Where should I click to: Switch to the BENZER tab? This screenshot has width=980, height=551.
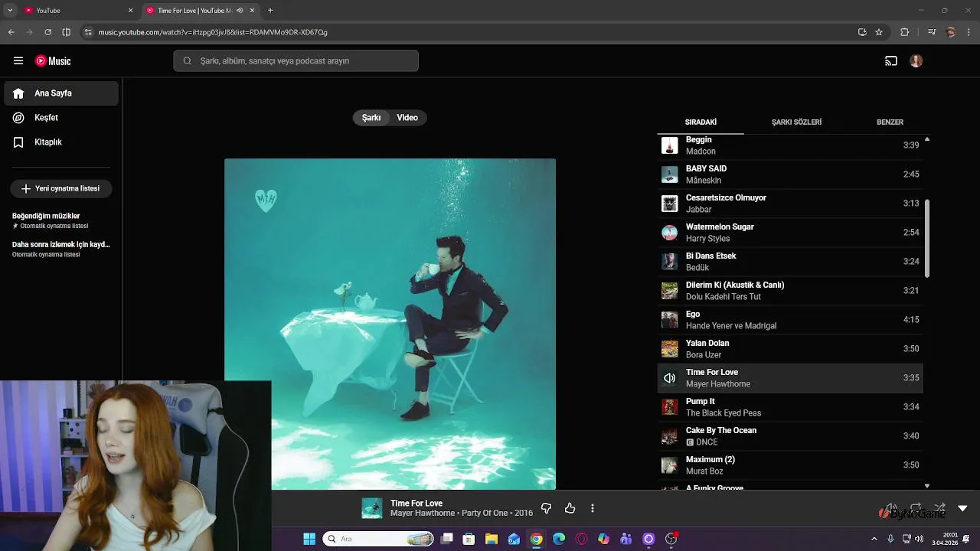click(x=890, y=122)
